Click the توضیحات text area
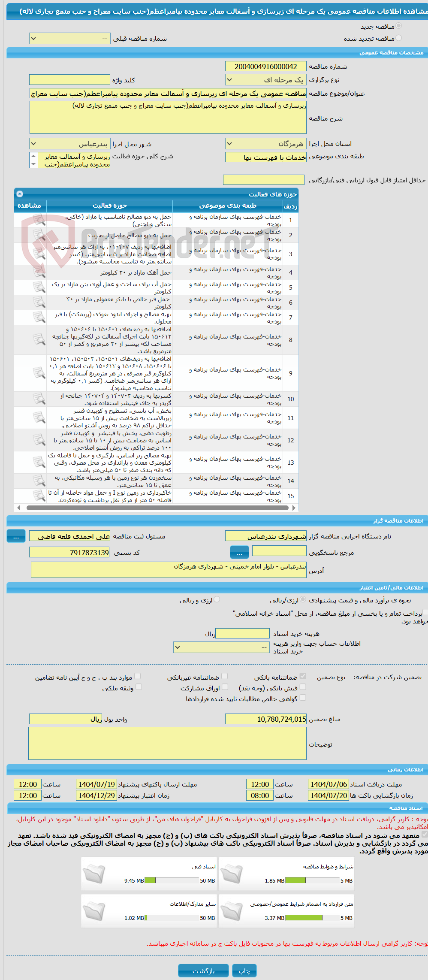 [x=168, y=743]
